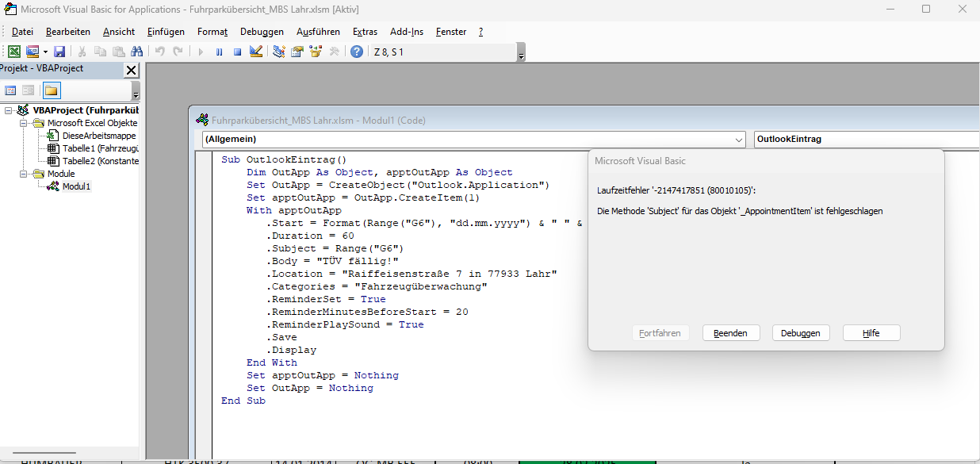Click the Redo arrow icon
The width and height of the screenshot is (980, 464).
[x=178, y=52]
